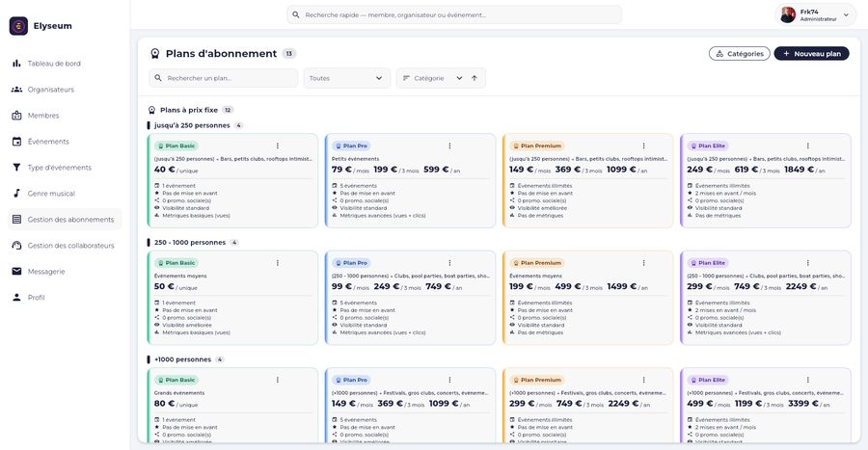Open Tableau de bord in sidebar

(66, 64)
